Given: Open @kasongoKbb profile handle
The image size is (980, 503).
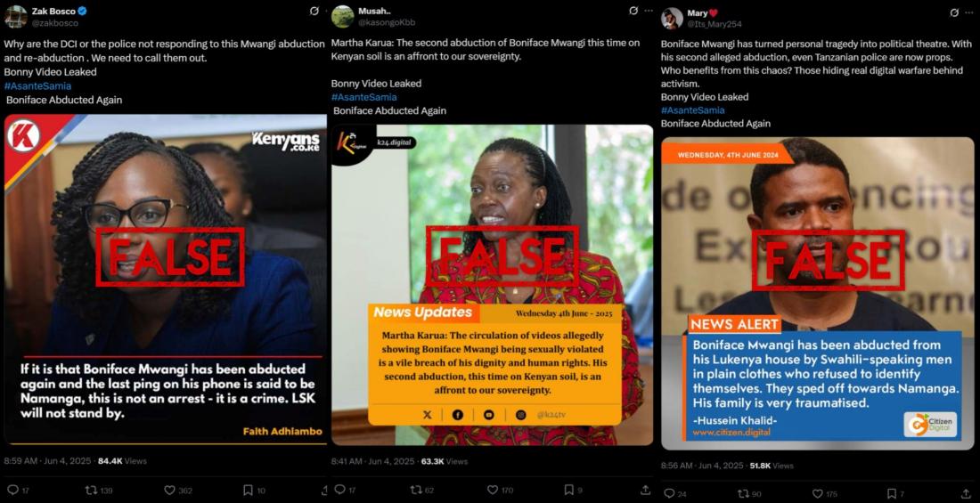Looking at the screenshot, I should click(x=387, y=22).
